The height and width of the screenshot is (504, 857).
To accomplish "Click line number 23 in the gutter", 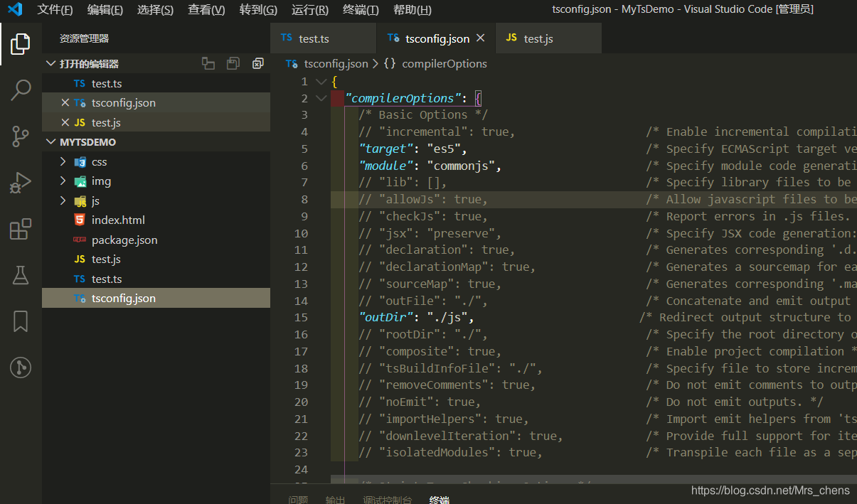I will (301, 453).
